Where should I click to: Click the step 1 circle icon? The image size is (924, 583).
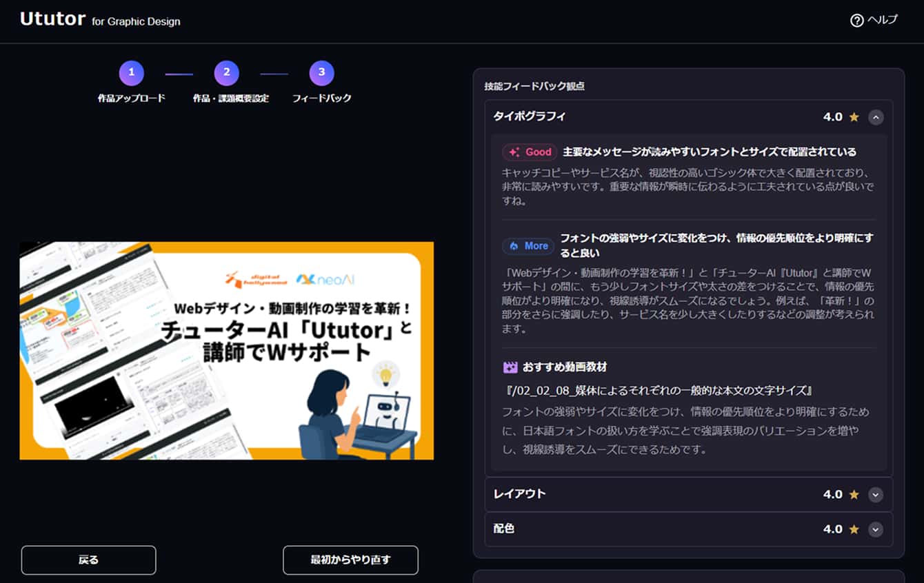(x=131, y=72)
